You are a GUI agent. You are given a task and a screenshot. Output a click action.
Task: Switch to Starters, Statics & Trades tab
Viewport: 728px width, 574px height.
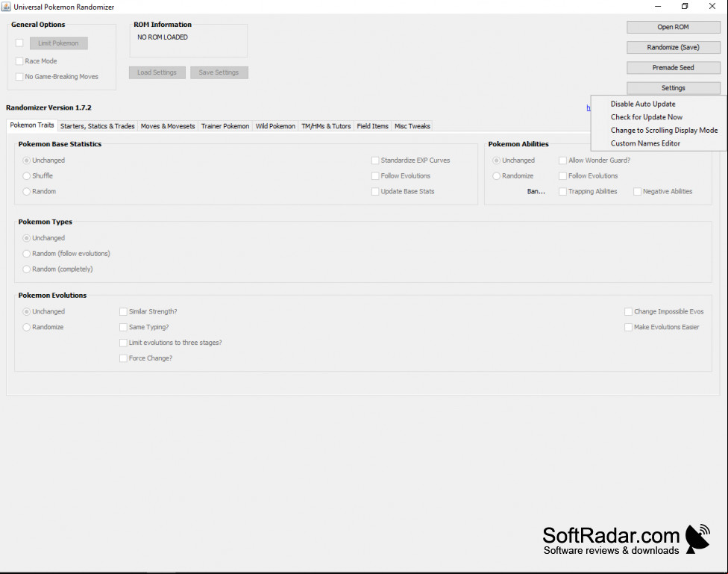click(x=97, y=126)
